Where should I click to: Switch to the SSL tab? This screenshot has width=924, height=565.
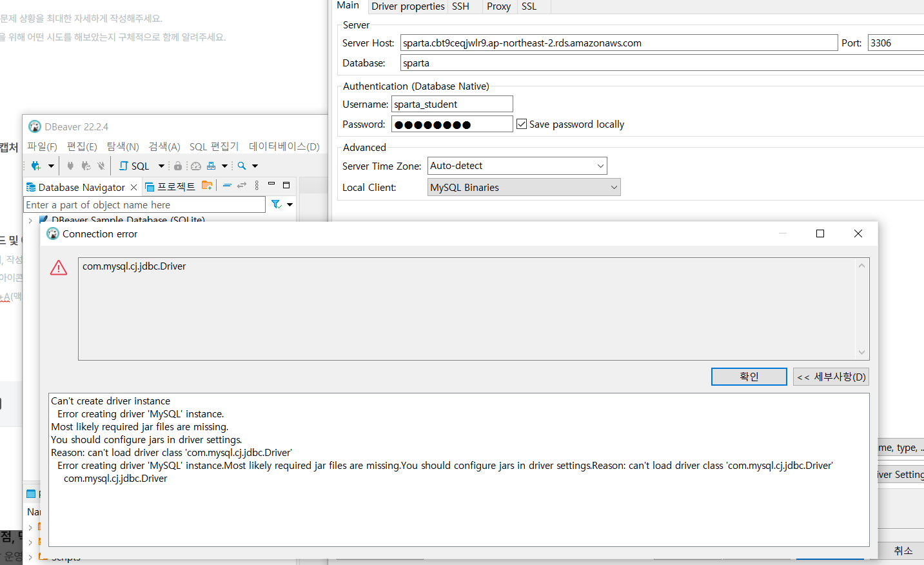(529, 6)
